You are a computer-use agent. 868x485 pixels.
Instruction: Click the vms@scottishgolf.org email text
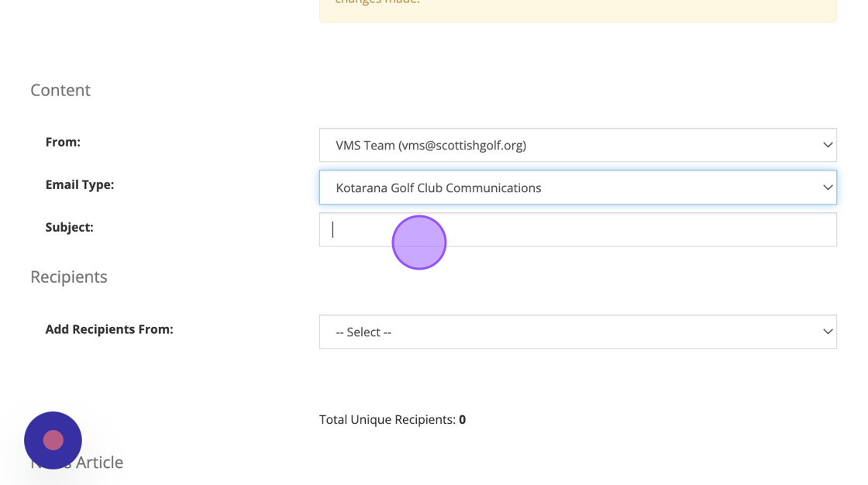(x=462, y=145)
